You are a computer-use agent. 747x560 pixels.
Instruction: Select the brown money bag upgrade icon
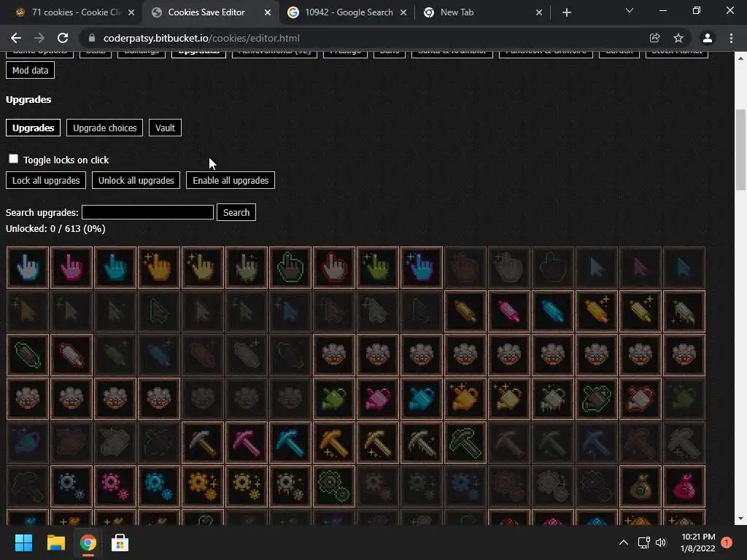[x=640, y=486]
